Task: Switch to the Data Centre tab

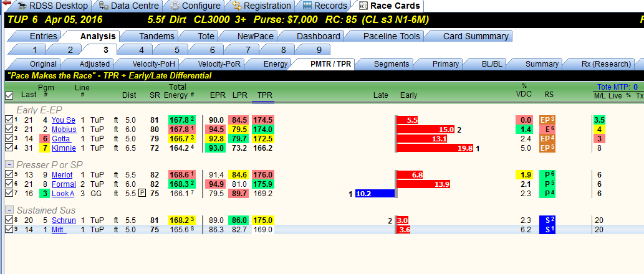Action: click(x=130, y=6)
